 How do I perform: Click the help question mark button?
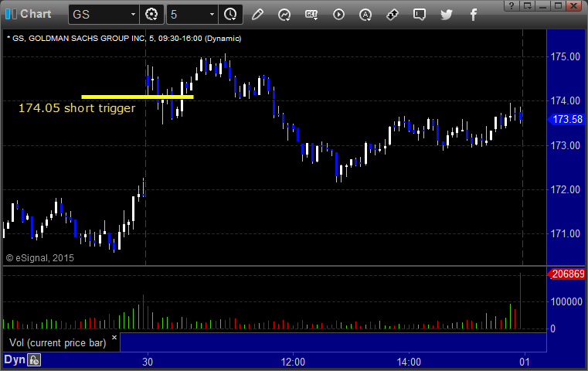512,5
